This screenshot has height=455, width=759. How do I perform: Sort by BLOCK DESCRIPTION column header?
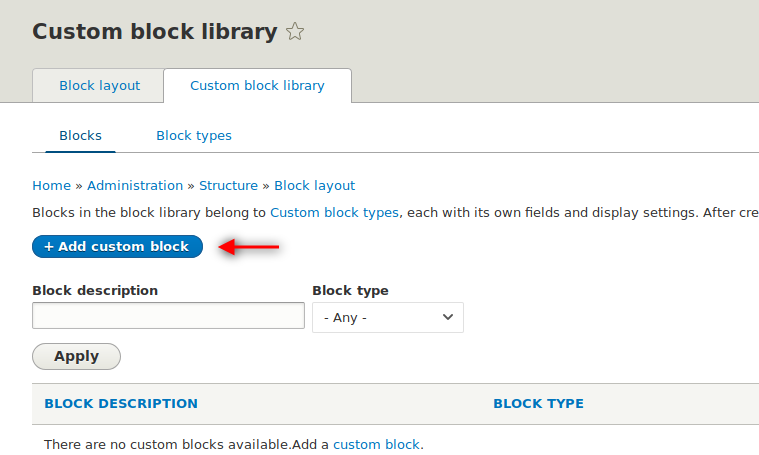121,404
